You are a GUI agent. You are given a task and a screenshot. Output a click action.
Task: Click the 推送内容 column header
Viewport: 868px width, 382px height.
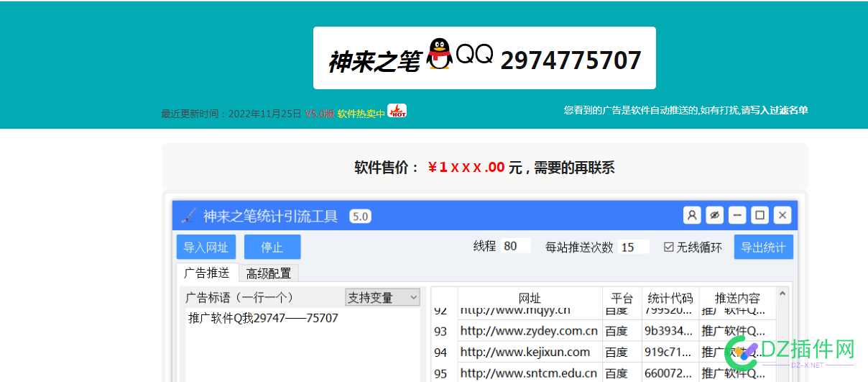737,298
